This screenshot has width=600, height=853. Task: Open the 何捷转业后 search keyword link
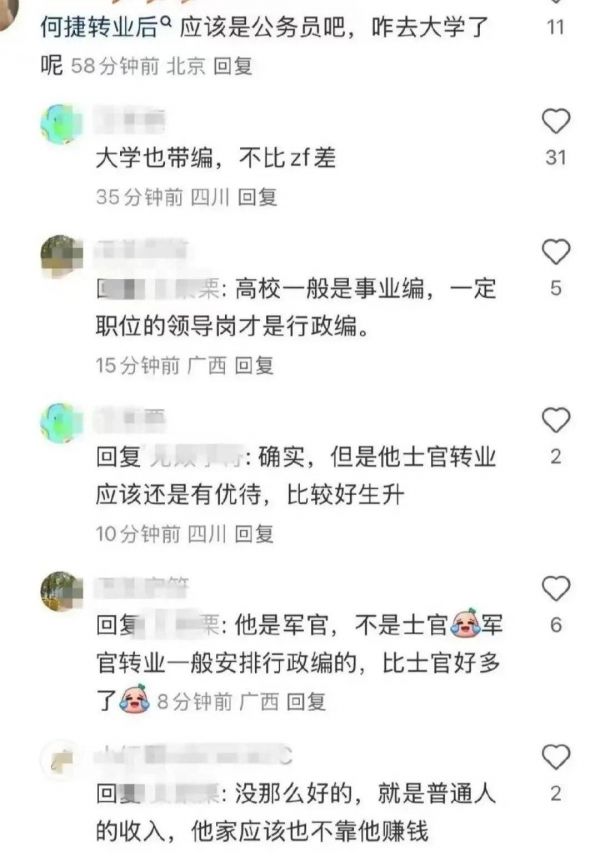[100, 27]
